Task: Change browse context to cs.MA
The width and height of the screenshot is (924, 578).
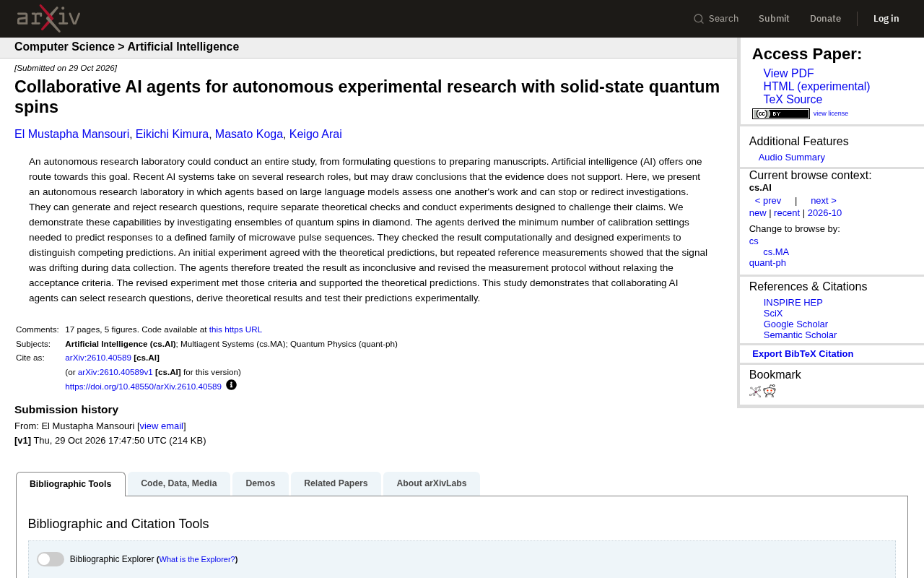Action: (776, 252)
